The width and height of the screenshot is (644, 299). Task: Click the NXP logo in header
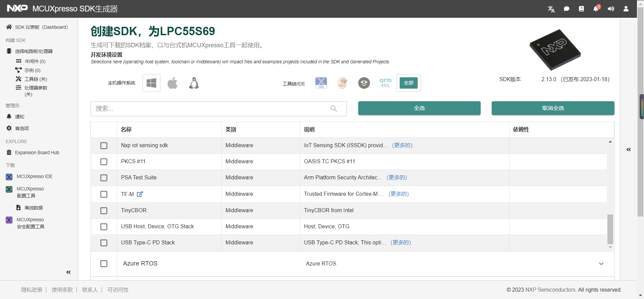click(17, 8)
